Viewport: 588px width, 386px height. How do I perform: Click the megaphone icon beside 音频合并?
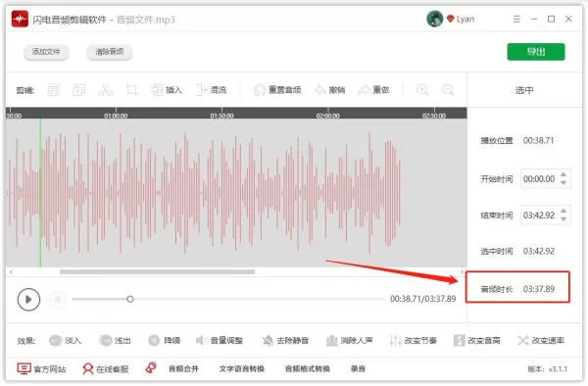[151, 368]
